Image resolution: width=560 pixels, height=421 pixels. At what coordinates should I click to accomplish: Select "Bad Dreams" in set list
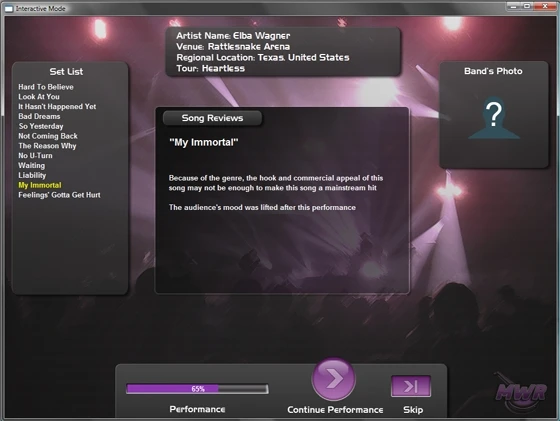(x=39, y=116)
